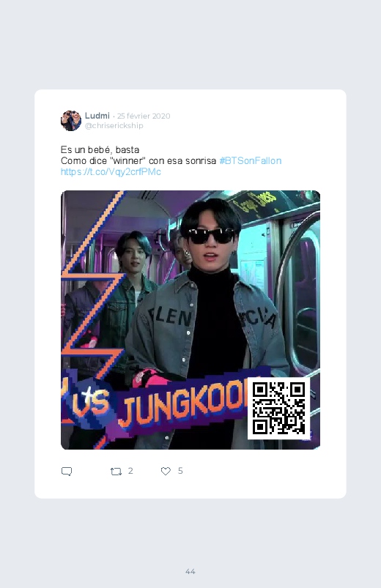Open the @chriserickship handle

[x=114, y=126]
